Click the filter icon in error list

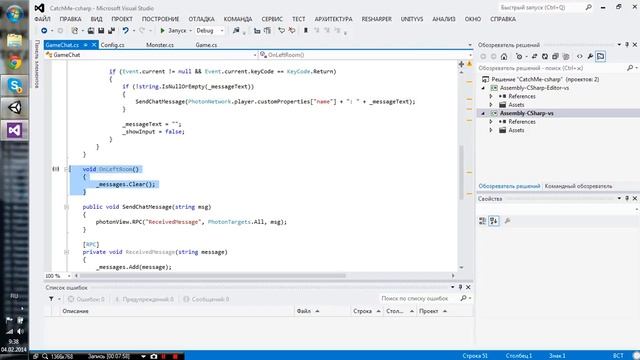click(x=51, y=299)
